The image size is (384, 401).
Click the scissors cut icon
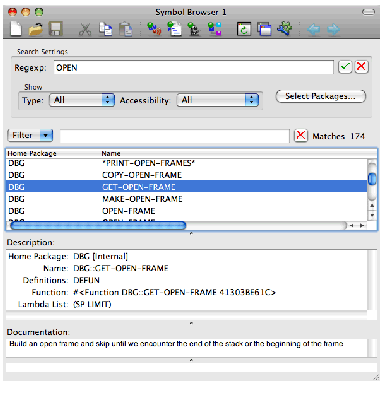click(85, 29)
